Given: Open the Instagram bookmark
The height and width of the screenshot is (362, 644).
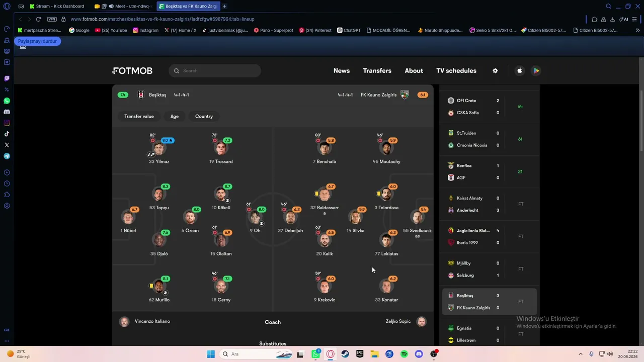Looking at the screenshot, I should click(x=145, y=30).
